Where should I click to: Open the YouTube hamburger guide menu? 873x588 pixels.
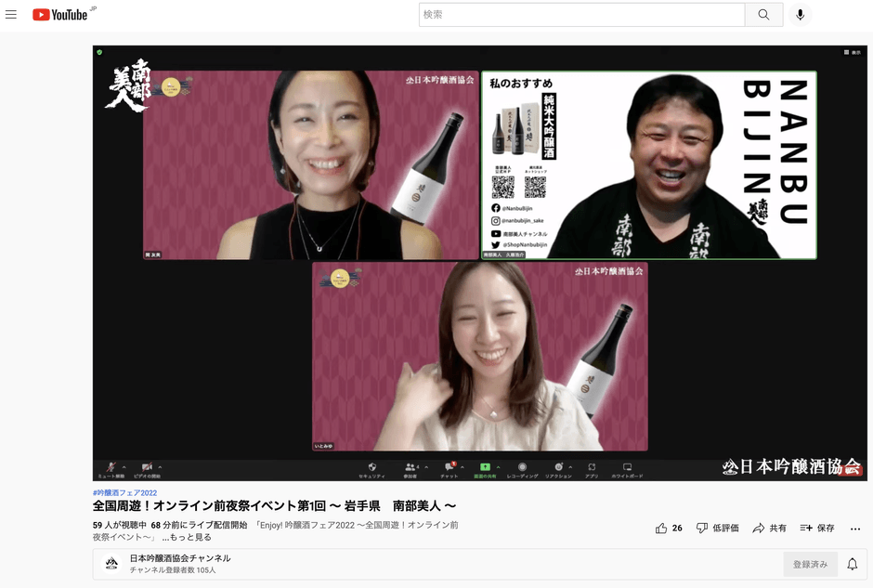tap(12, 14)
